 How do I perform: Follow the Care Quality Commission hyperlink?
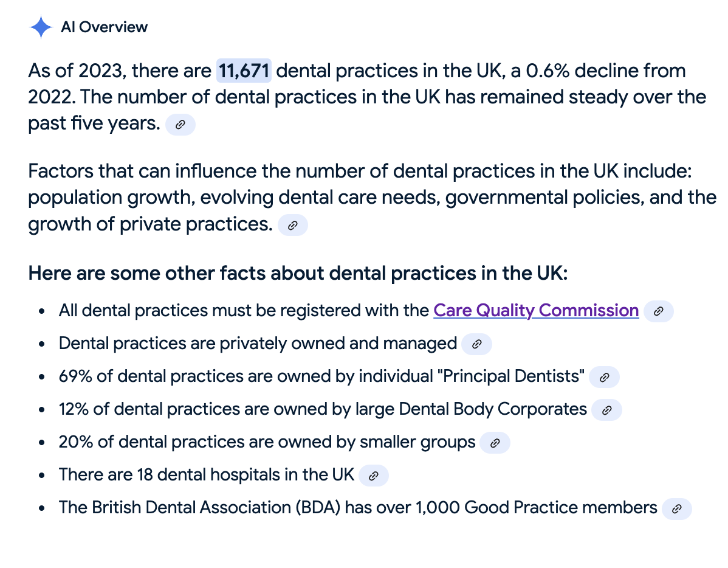[x=536, y=311]
